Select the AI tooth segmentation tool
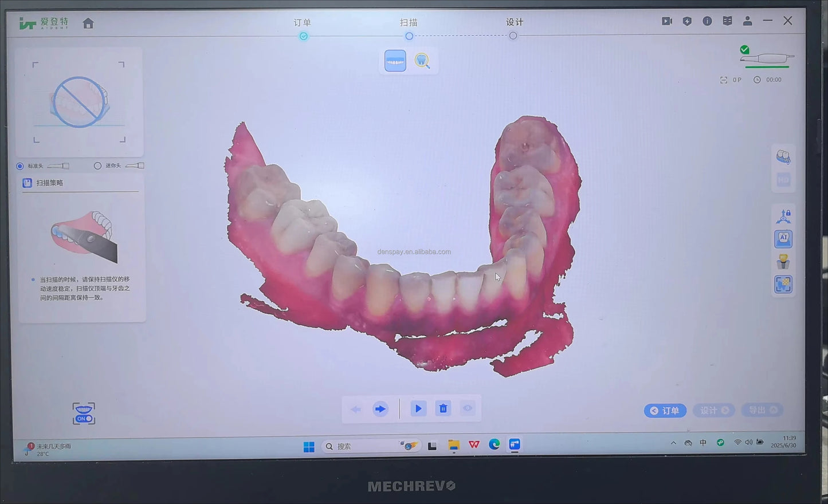 (783, 238)
